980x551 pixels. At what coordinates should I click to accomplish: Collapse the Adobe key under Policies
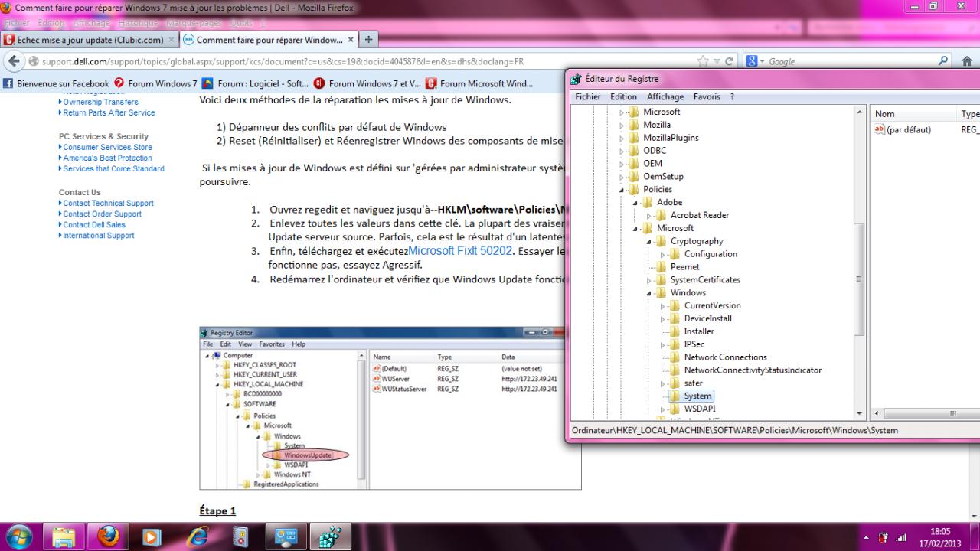point(635,203)
